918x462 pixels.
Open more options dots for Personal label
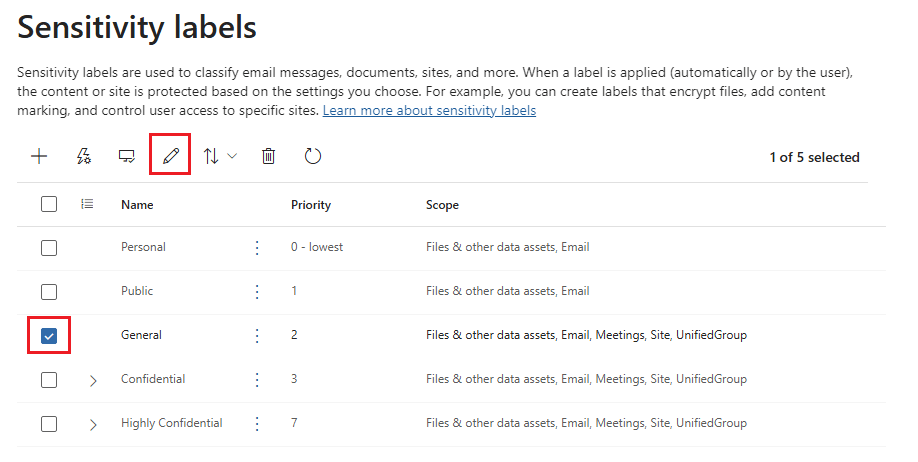click(x=257, y=247)
